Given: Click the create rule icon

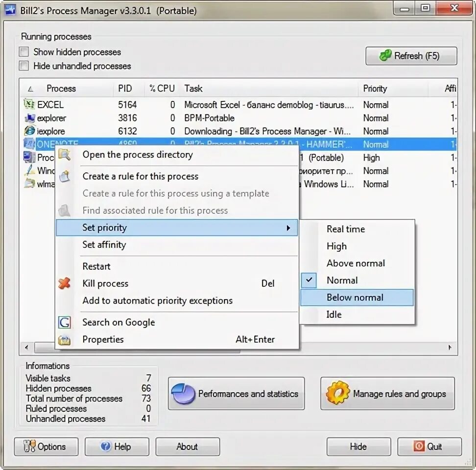Looking at the screenshot, I should point(64,176).
